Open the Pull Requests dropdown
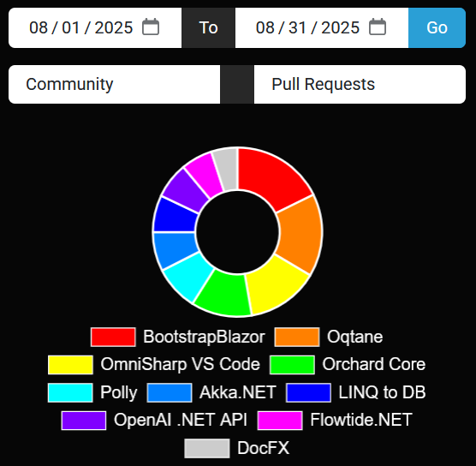Image resolution: width=476 pixels, height=466 pixels. [x=360, y=84]
